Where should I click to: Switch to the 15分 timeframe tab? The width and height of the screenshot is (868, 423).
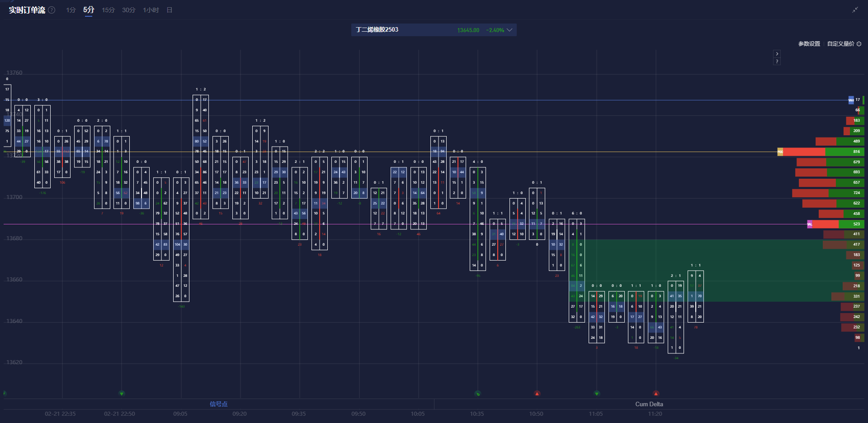108,10
